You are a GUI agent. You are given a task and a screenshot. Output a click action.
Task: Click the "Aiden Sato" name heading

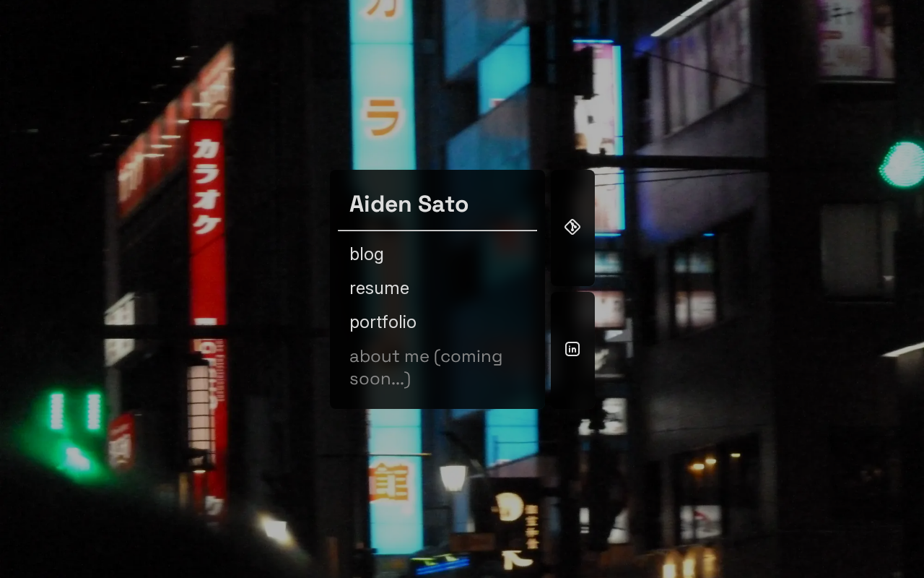point(409,204)
